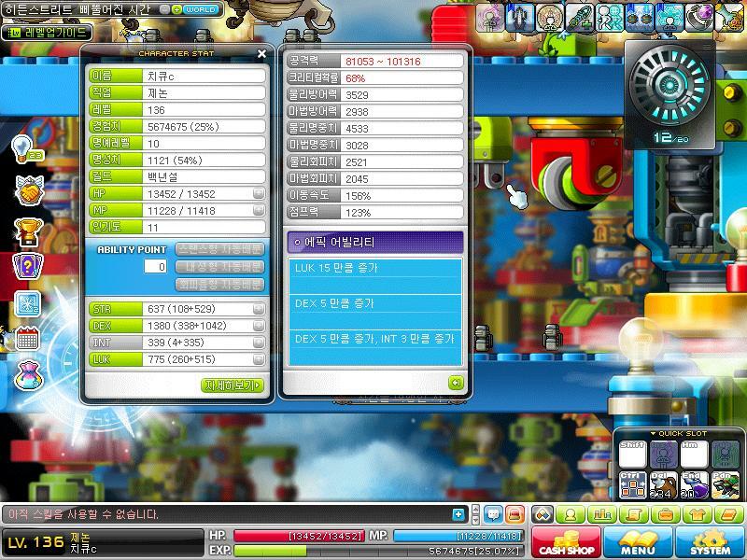Screen dimensions: 747x560
Task: Open the quest scroll shortcut button
Action: pyautogui.click(x=634, y=514)
